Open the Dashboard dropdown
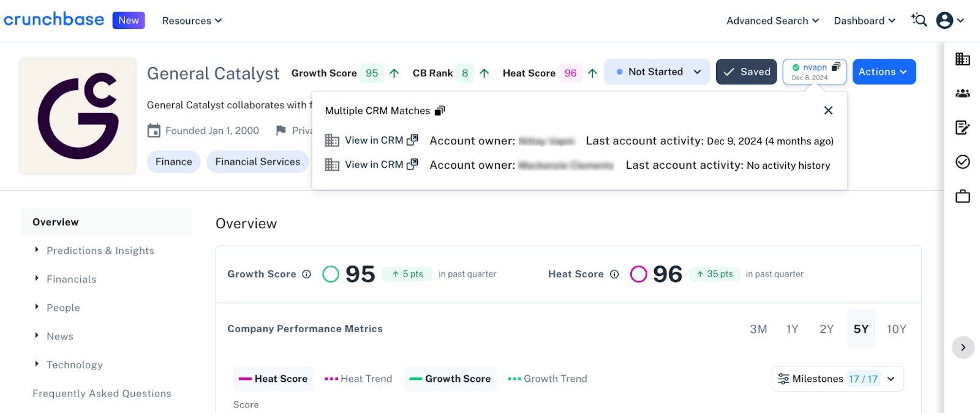 pyautogui.click(x=865, y=21)
